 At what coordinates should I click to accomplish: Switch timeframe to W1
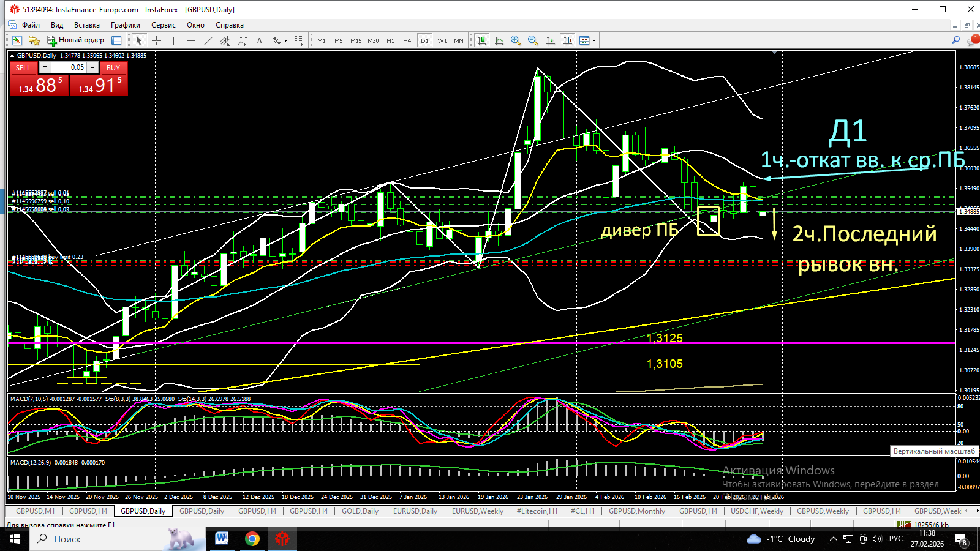pyautogui.click(x=442, y=40)
